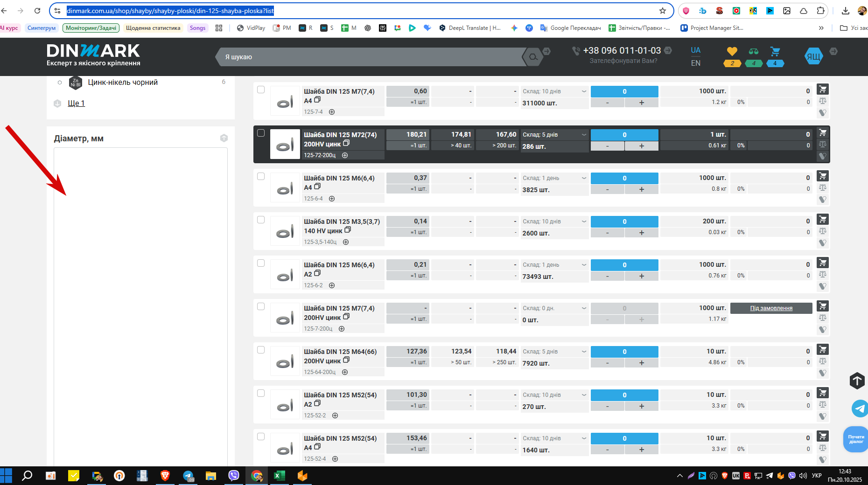Click the Ще 1 link in filters
The image size is (868, 485).
76,103
